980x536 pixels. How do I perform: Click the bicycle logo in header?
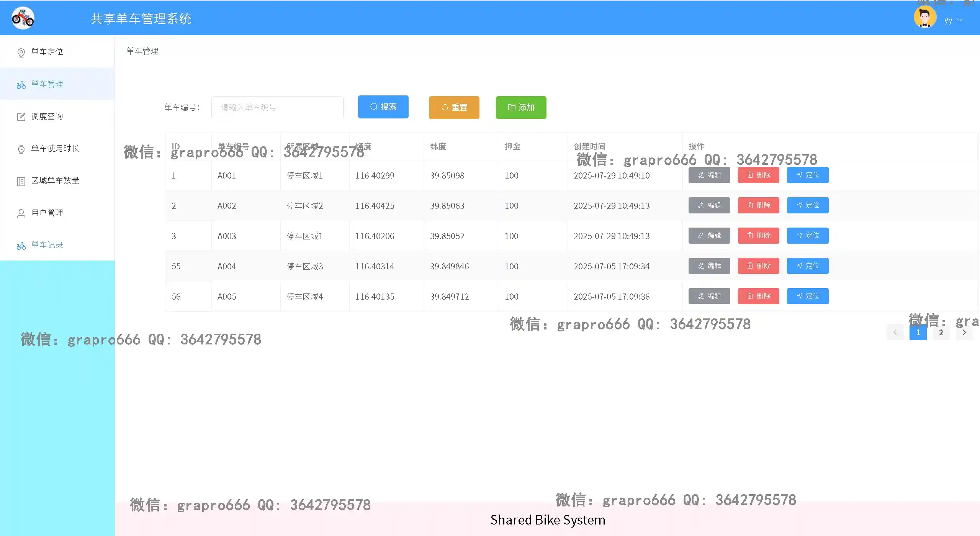pyautogui.click(x=23, y=18)
